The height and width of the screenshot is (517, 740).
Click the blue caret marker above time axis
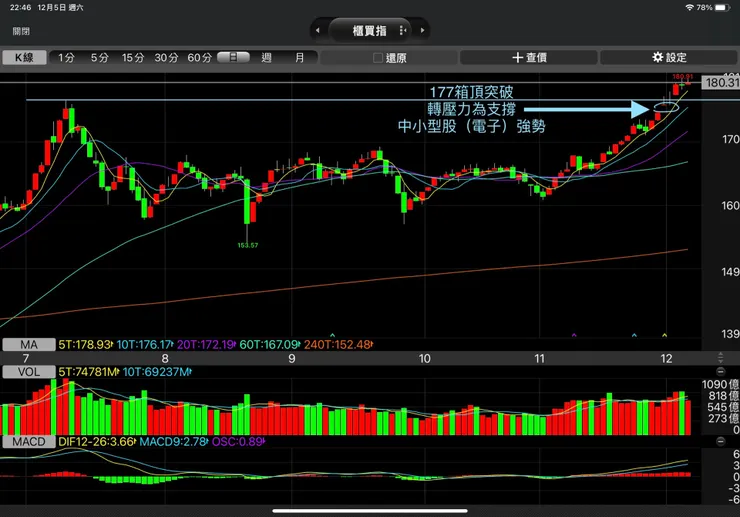click(x=634, y=335)
